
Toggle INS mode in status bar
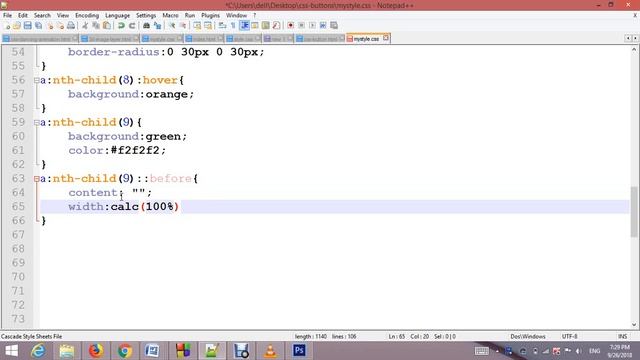(x=622, y=336)
